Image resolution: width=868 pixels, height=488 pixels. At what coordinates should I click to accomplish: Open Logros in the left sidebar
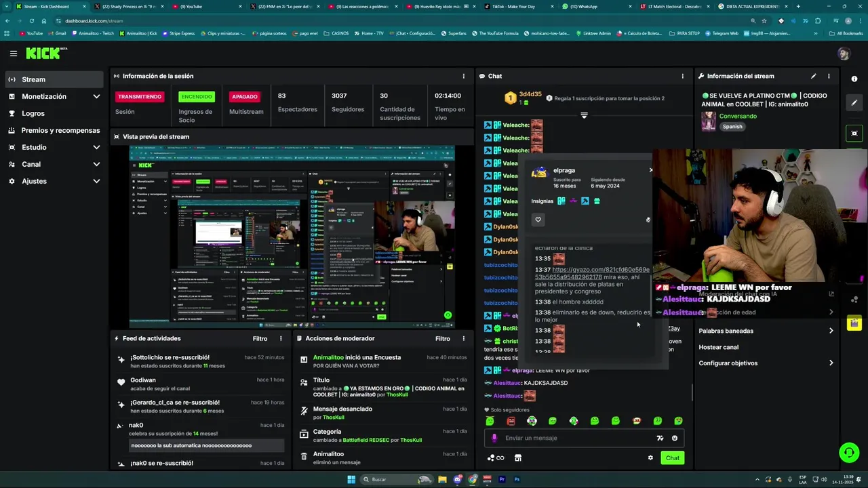(54, 113)
